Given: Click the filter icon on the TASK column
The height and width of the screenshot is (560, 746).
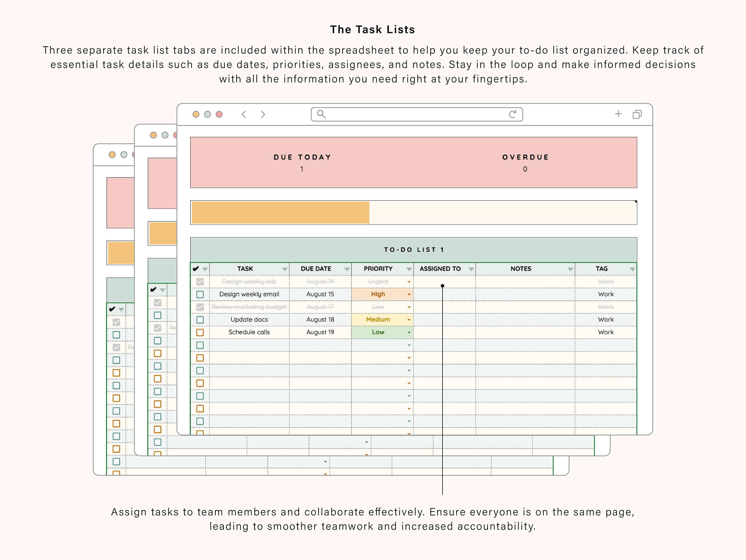Looking at the screenshot, I should click(x=285, y=269).
